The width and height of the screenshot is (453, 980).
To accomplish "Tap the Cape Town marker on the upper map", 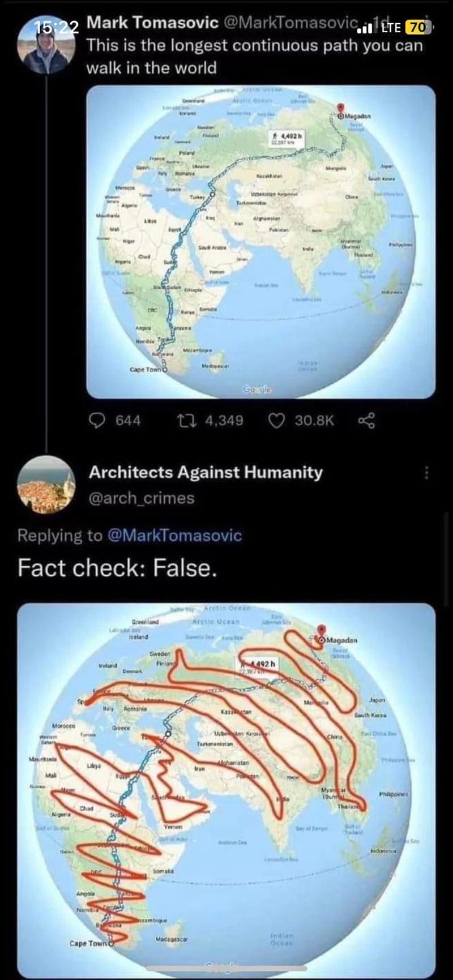I will [165, 370].
